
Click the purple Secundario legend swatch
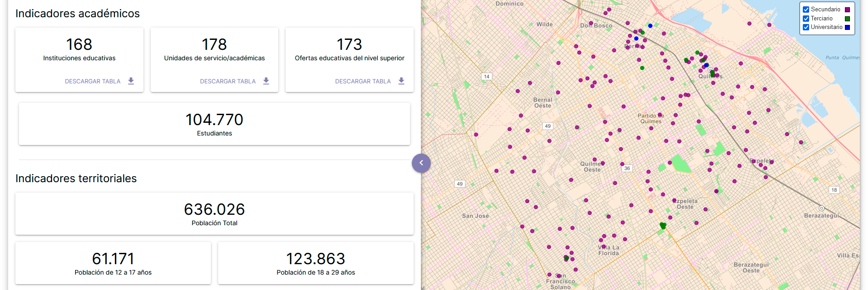[847, 10]
